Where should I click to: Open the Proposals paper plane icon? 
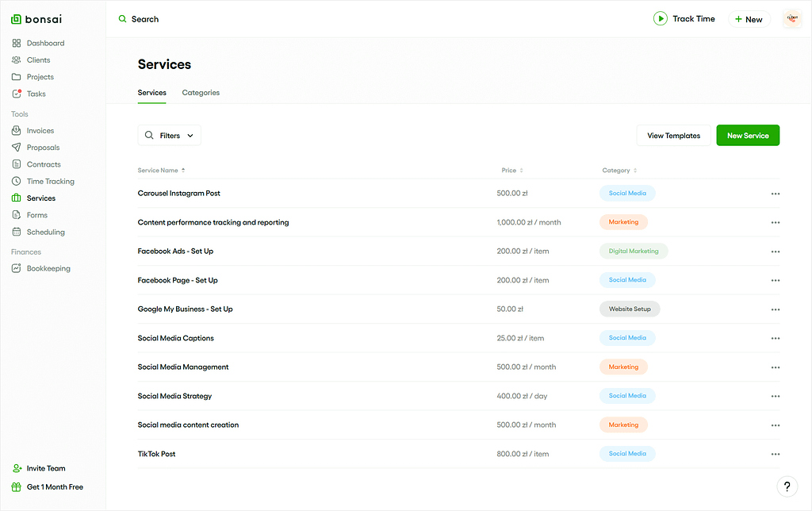pyautogui.click(x=17, y=147)
